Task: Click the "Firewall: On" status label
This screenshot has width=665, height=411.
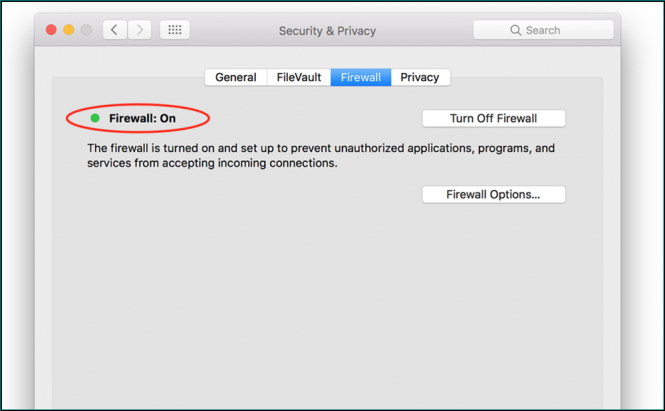Action: 142,118
